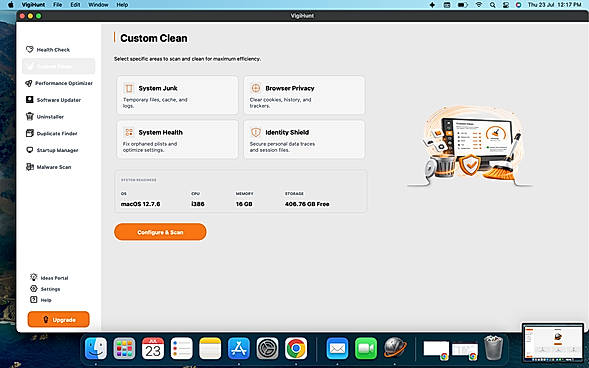The height and width of the screenshot is (368, 589).
Task: Open the VigiHunt app menu
Action: click(x=33, y=5)
